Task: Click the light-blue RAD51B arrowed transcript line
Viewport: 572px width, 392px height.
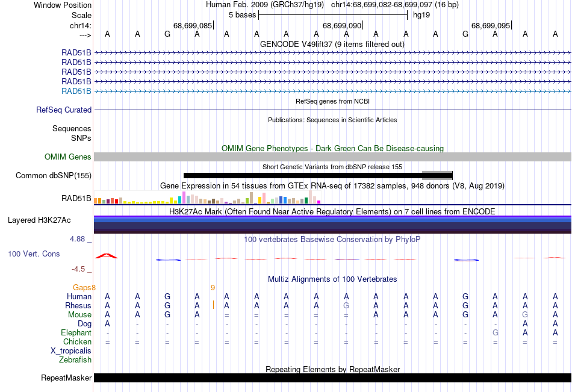Action: [332, 92]
